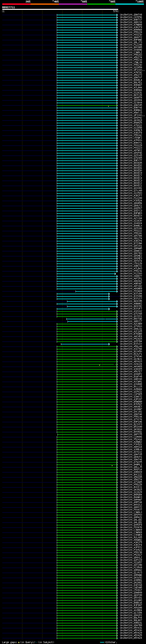Click the 578 query length label
The image size is (146, 644).
(115, 11)
